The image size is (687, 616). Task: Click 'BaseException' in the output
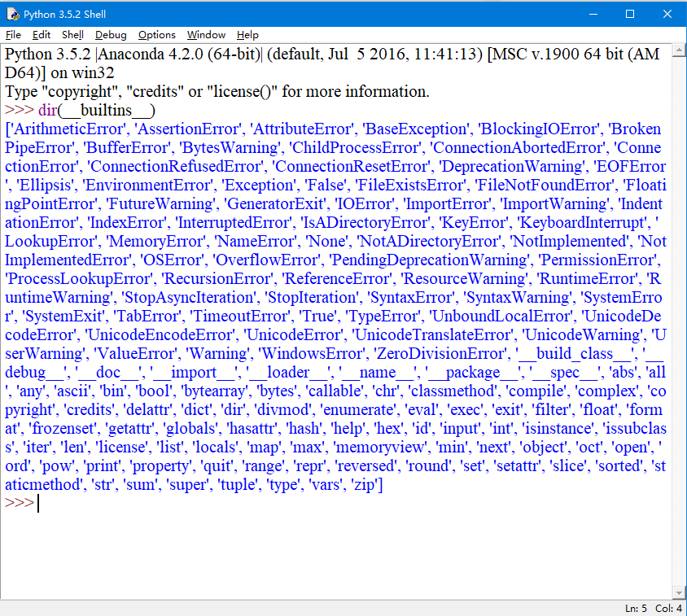418,129
